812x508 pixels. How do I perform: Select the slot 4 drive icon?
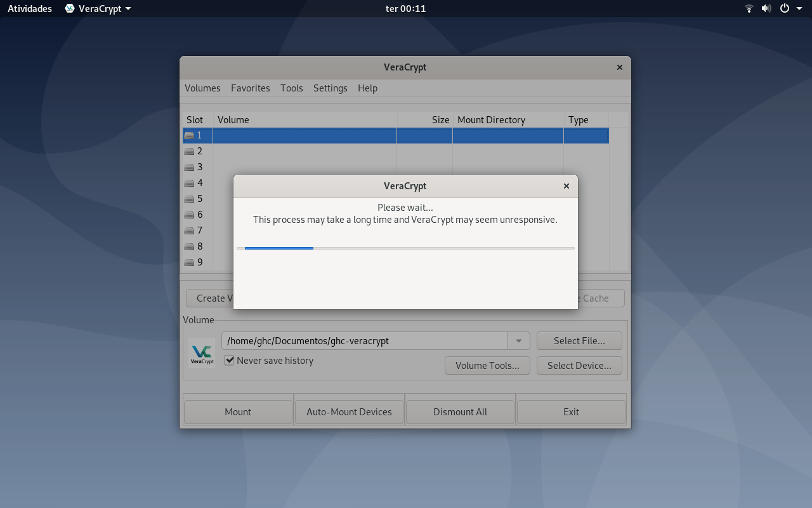(x=189, y=183)
